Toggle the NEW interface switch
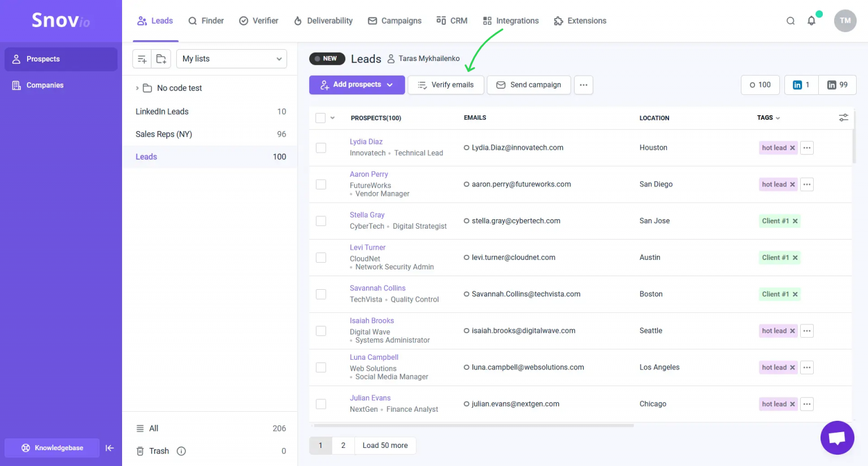The image size is (868, 466). coord(327,59)
